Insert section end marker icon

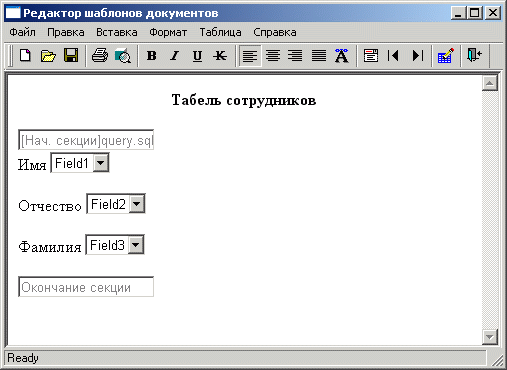[x=418, y=56]
